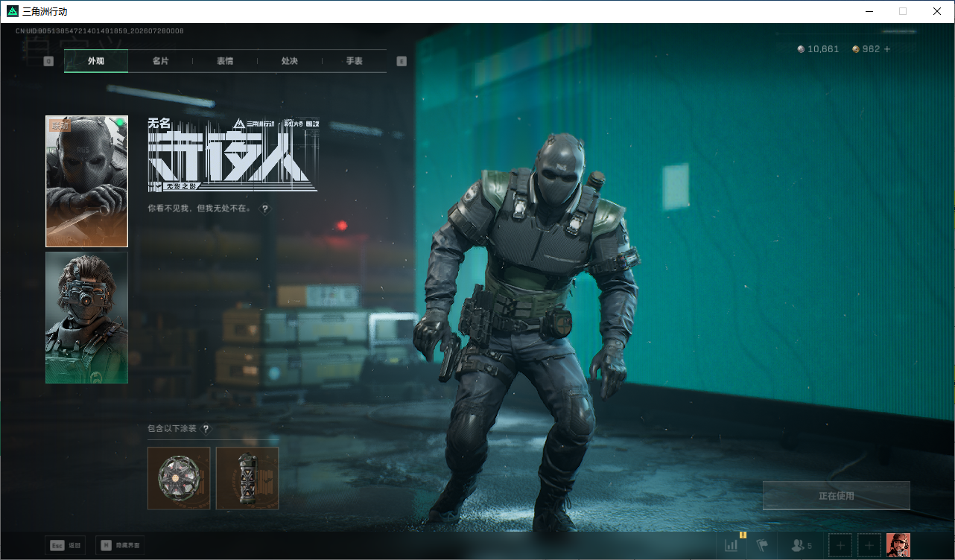
Task: Click the 包含以下涂装 label
Action: click(172, 429)
